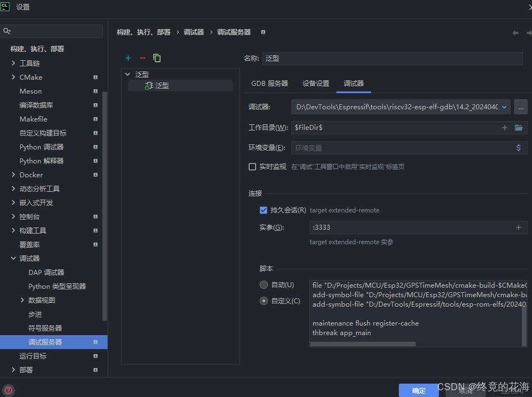Click project marker icon beside Python 调试器
The width and height of the screenshot is (532, 397).
[x=95, y=147]
